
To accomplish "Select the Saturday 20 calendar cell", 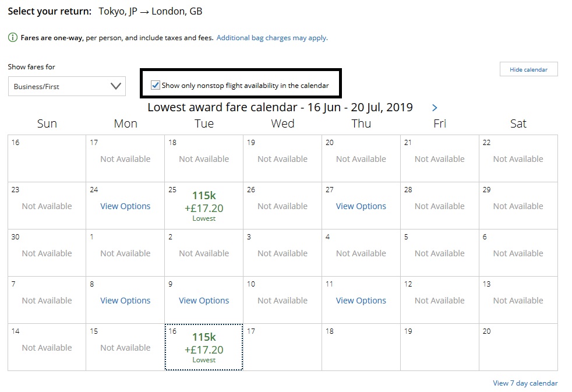I will pyautogui.click(x=518, y=348).
